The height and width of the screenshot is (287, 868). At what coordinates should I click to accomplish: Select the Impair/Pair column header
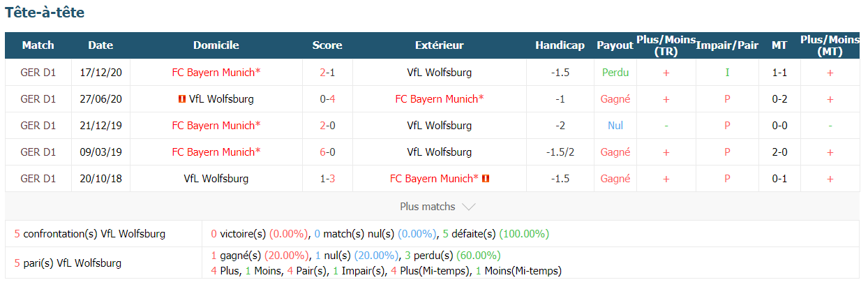727,45
